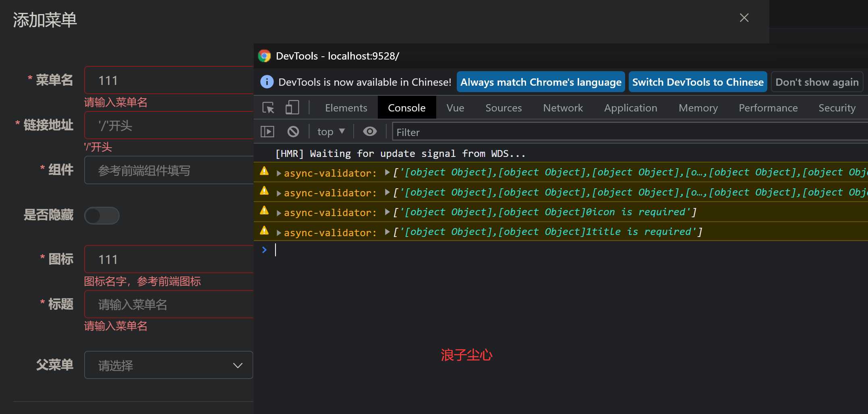Toggle the 是否隐藏 switch

102,216
